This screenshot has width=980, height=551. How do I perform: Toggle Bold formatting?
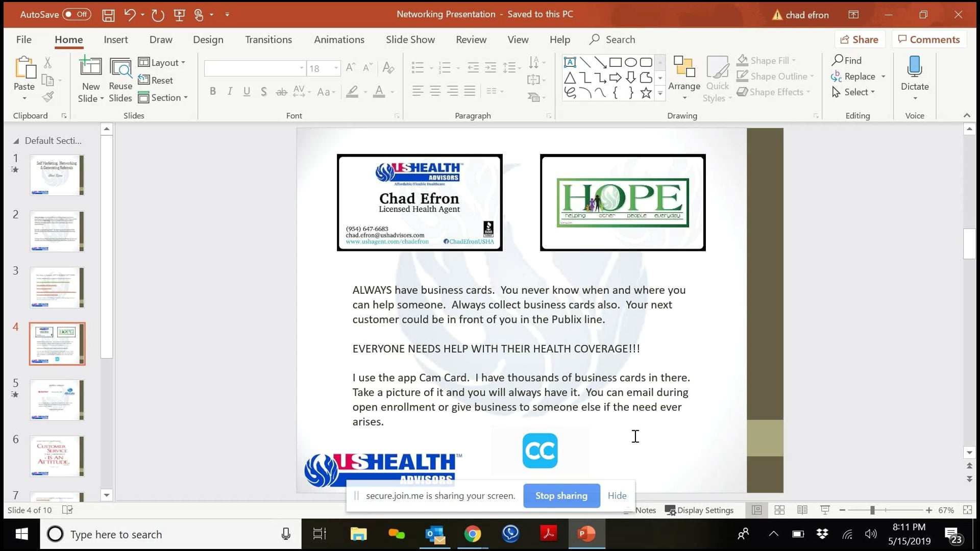pyautogui.click(x=213, y=92)
